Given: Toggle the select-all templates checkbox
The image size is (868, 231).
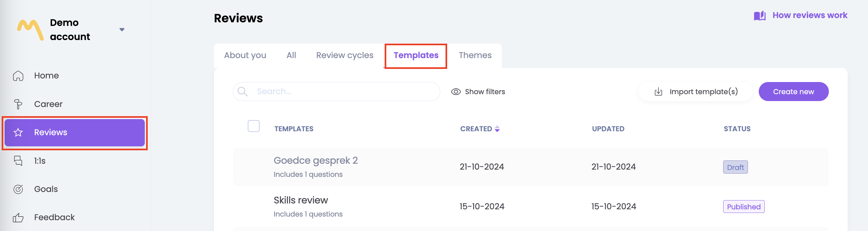Looking at the screenshot, I should (x=253, y=126).
